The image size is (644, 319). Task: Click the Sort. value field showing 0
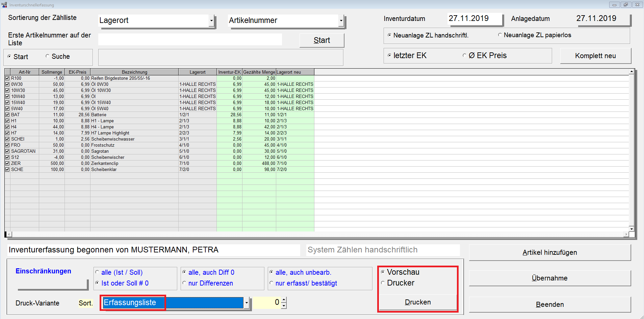(x=267, y=303)
